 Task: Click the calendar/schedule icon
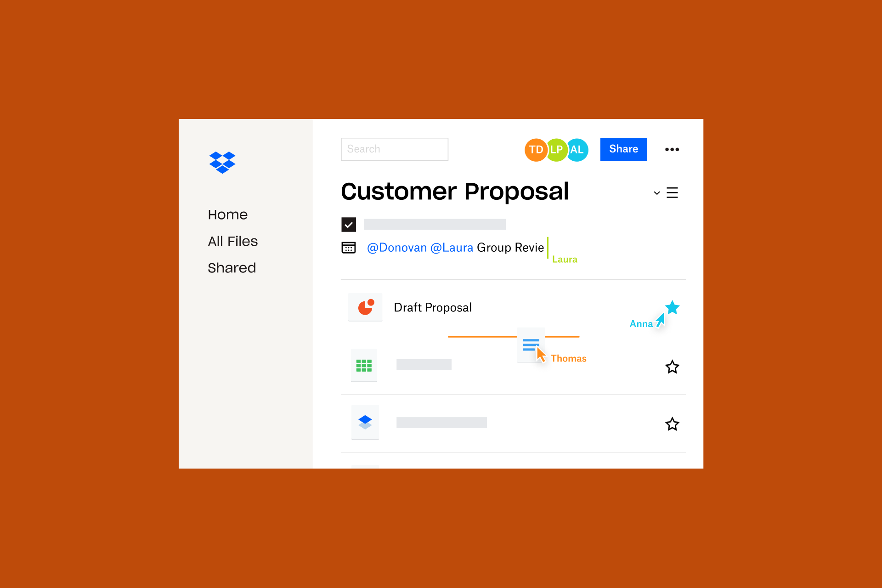(x=348, y=248)
